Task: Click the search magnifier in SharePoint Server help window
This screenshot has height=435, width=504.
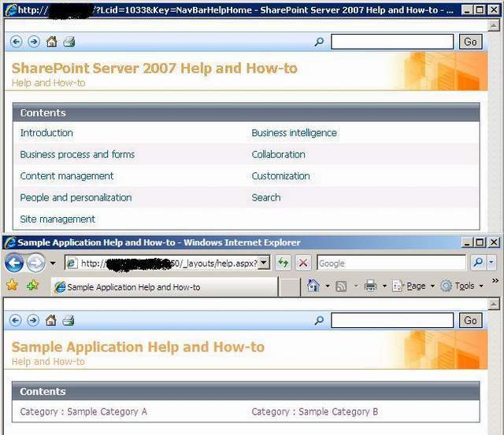Action: click(319, 42)
